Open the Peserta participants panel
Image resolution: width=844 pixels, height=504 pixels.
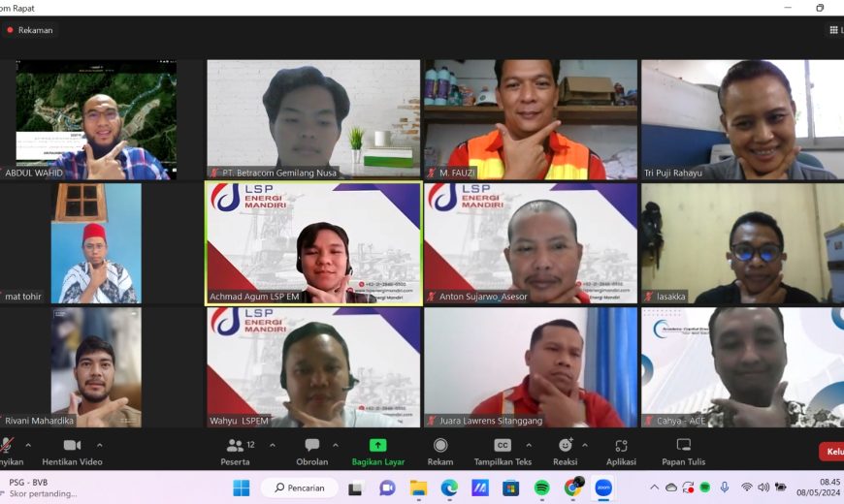point(235,452)
